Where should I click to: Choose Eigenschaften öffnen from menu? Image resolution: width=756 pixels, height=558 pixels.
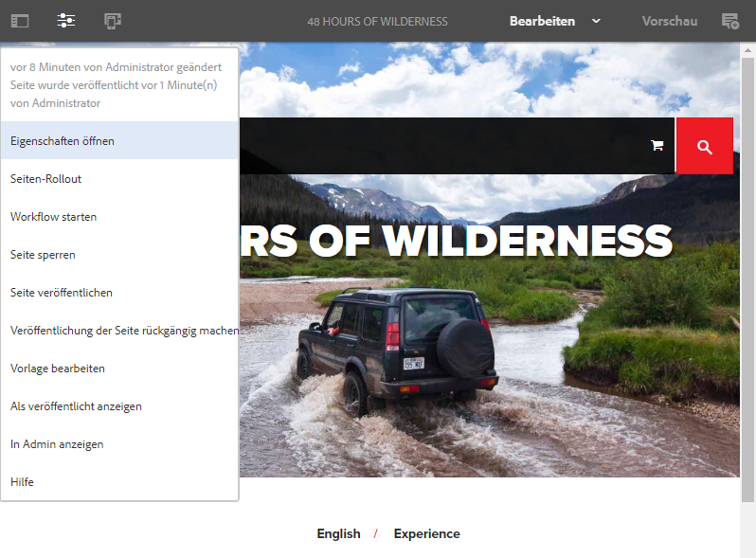point(119,141)
